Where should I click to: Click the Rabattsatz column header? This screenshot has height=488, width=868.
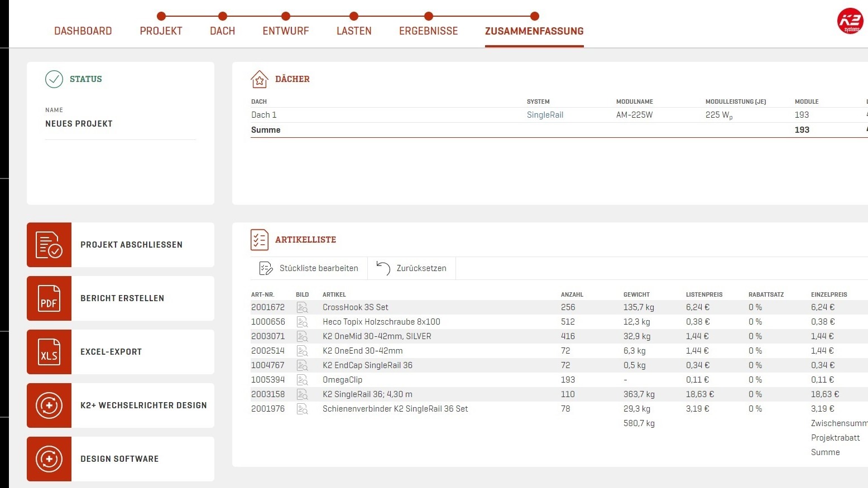click(766, 294)
